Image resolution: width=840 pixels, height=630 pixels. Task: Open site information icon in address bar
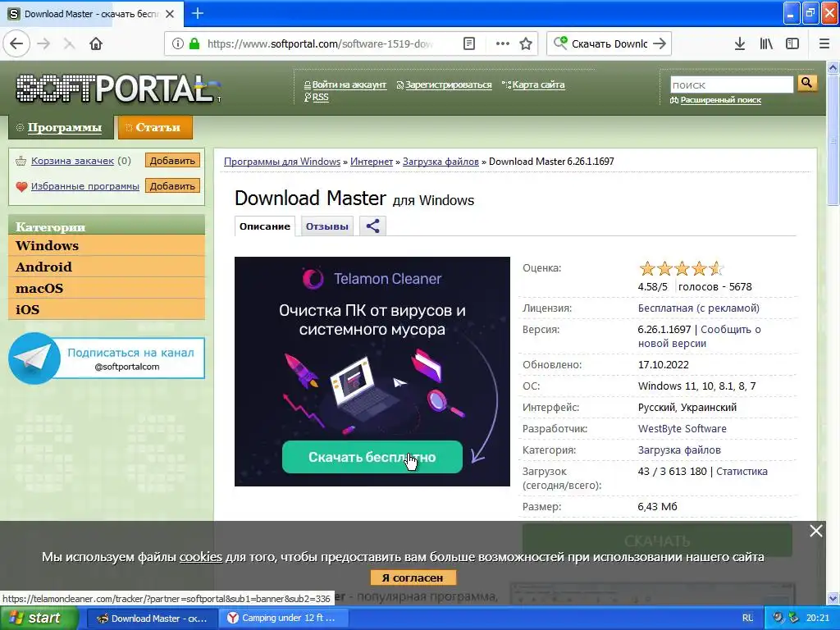177,44
